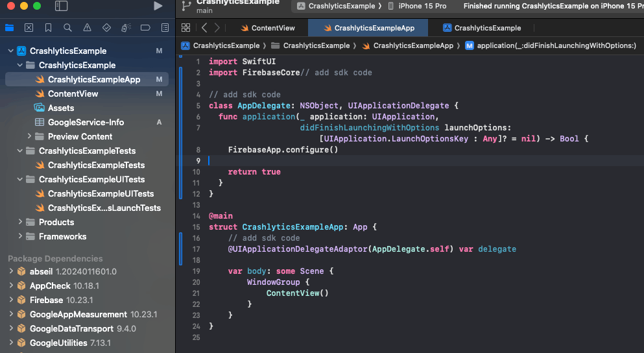
Task: Collapse the CrashlyticsExample project root
Action: tap(10, 51)
